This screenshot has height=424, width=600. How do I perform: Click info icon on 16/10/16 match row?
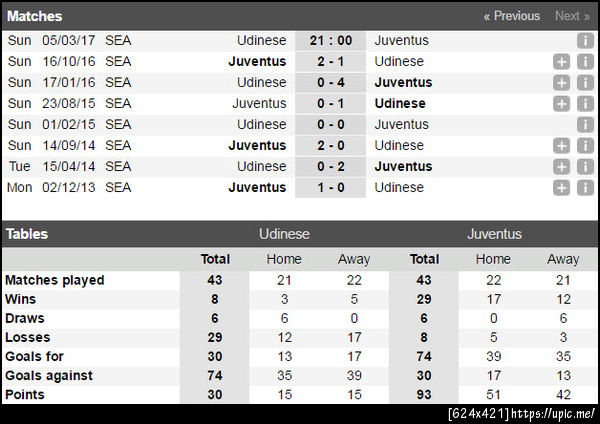click(586, 62)
